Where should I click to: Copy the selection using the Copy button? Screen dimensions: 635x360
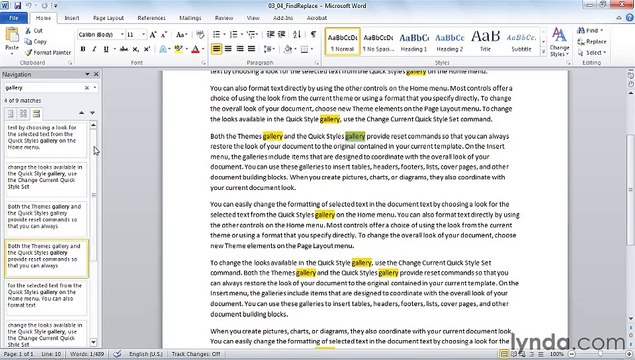tap(35, 41)
